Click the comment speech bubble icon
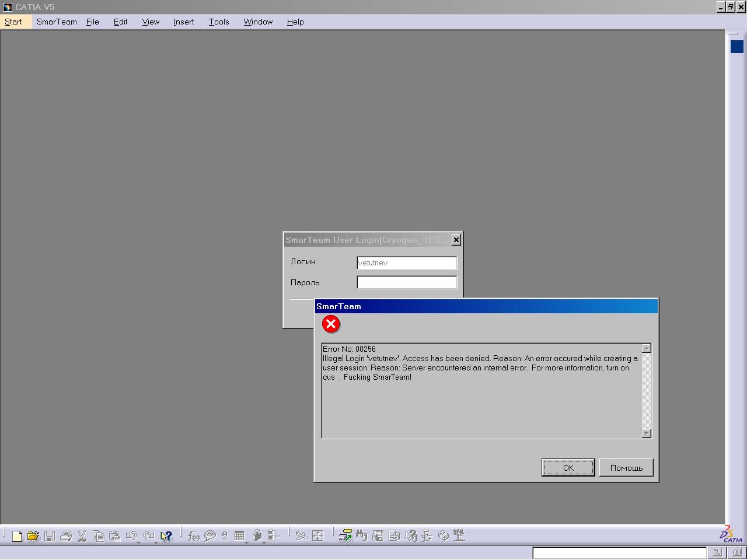This screenshot has height=560, width=747. [210, 535]
